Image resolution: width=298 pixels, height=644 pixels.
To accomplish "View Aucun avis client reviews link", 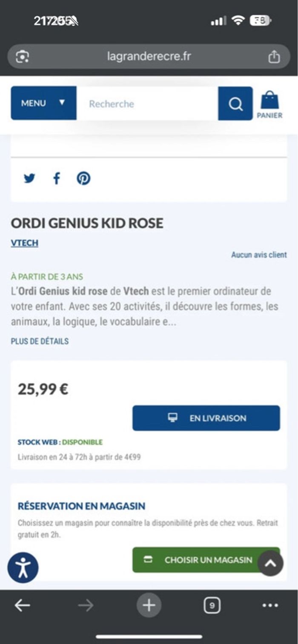I will [259, 255].
